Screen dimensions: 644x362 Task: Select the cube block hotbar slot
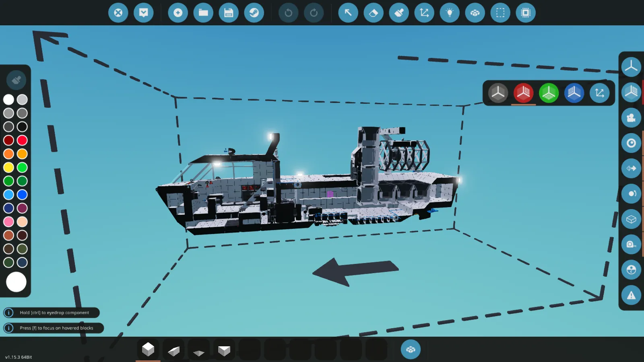pos(148,349)
